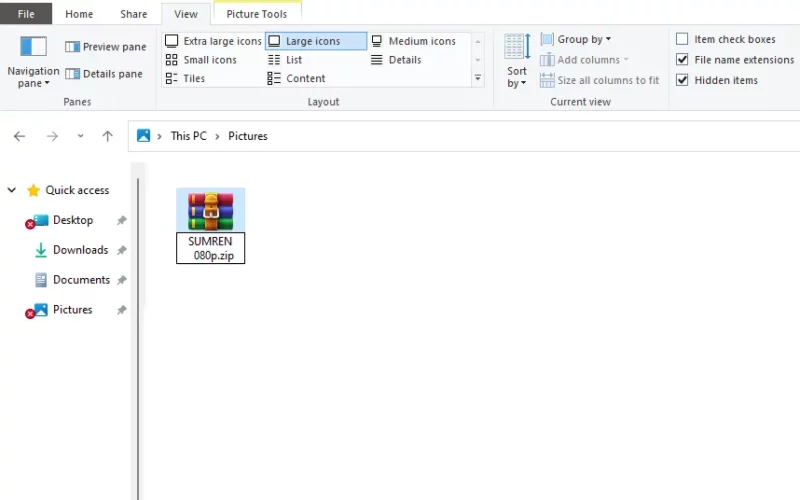Open the Picture Tools tab
Screen dimensions: 800x500
[257, 14]
